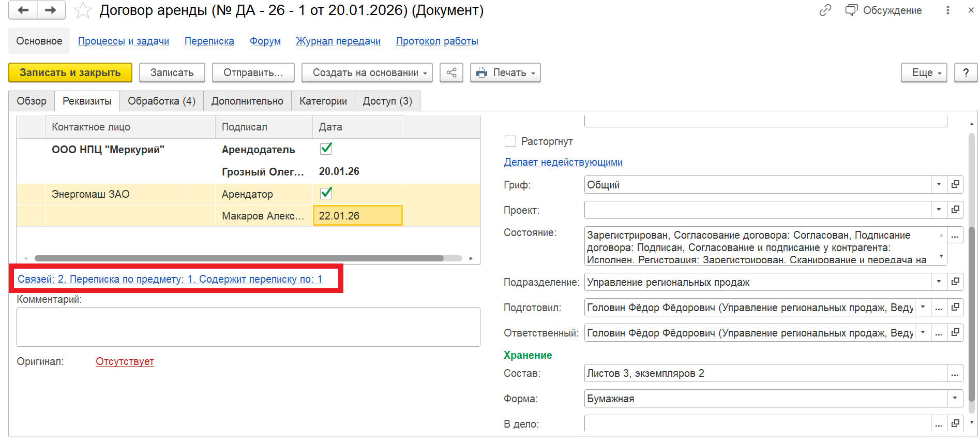The height and width of the screenshot is (439, 980).
Task: Copy document link using chain icon
Action: point(825,10)
